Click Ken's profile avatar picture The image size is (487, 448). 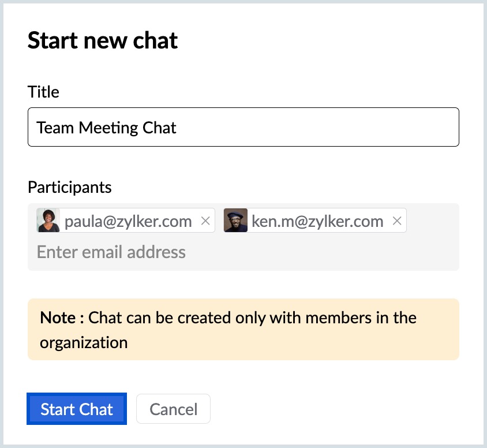point(235,221)
